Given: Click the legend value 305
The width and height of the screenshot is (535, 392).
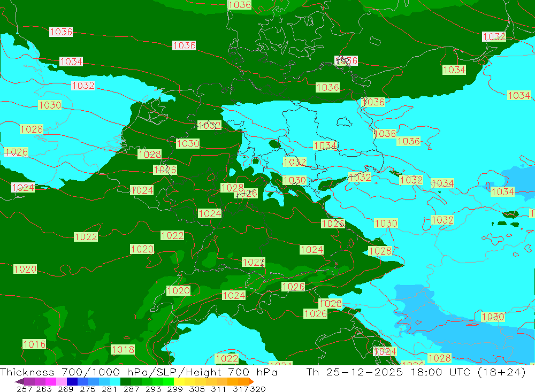Looking at the screenshot, I should click(x=197, y=389).
